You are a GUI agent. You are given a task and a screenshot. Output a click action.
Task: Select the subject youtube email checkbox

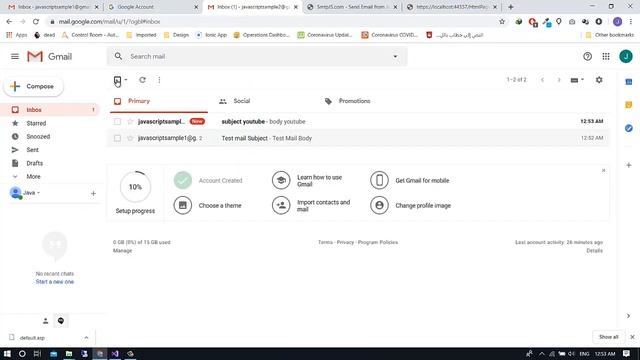pyautogui.click(x=118, y=122)
